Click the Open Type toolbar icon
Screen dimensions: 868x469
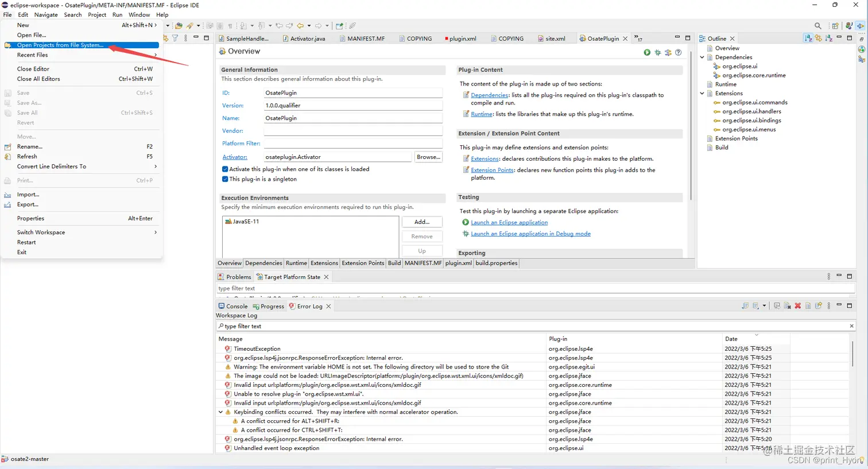click(179, 26)
